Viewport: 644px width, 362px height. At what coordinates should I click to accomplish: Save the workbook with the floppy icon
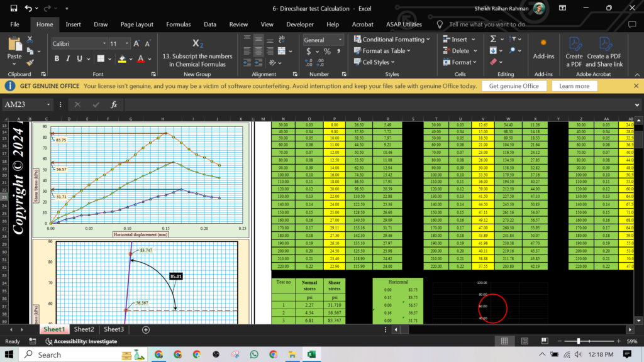tap(14, 8)
